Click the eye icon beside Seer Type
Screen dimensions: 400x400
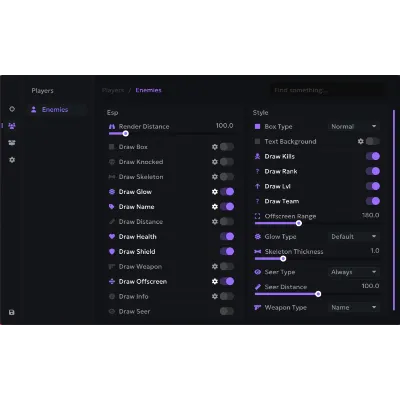tap(257, 272)
